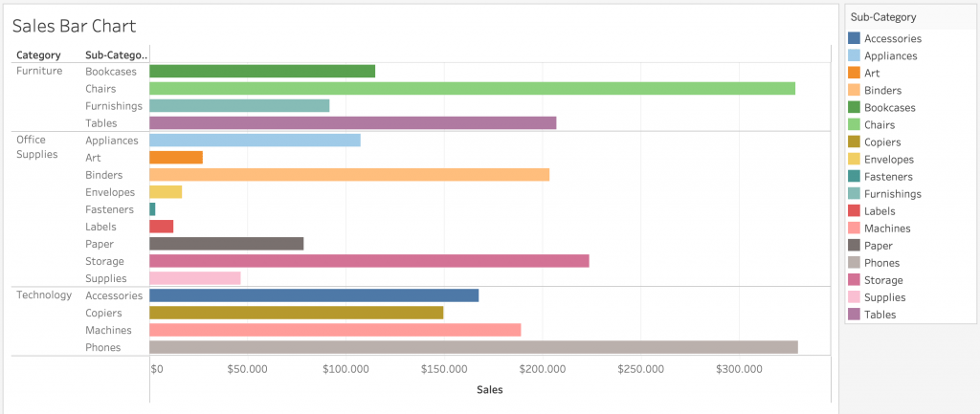
Task: Click the Category column header
Action: click(x=38, y=54)
